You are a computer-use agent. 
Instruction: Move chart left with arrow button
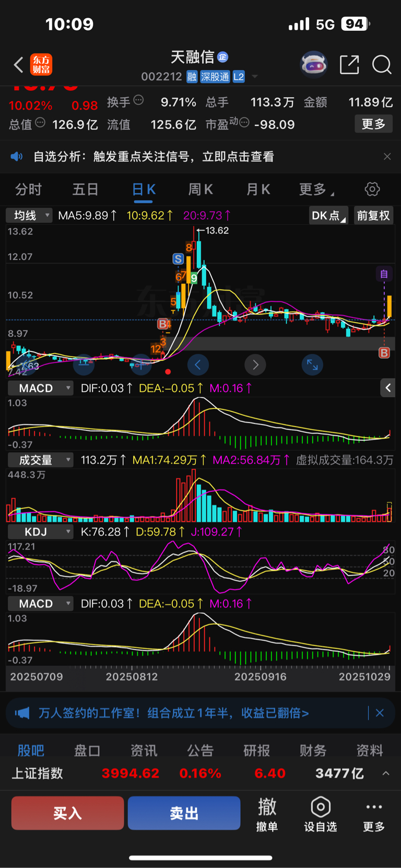click(x=198, y=365)
